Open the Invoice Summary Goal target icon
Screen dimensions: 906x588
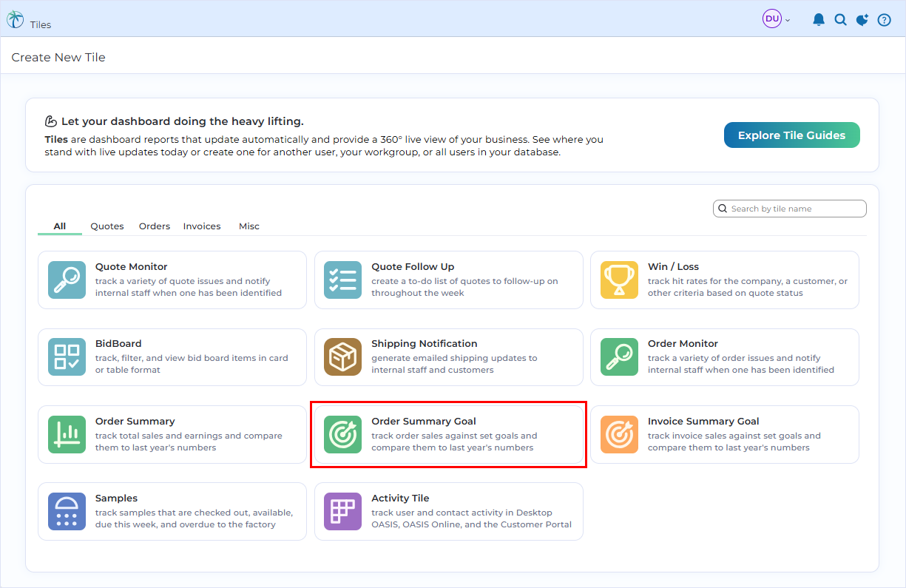[x=619, y=434]
